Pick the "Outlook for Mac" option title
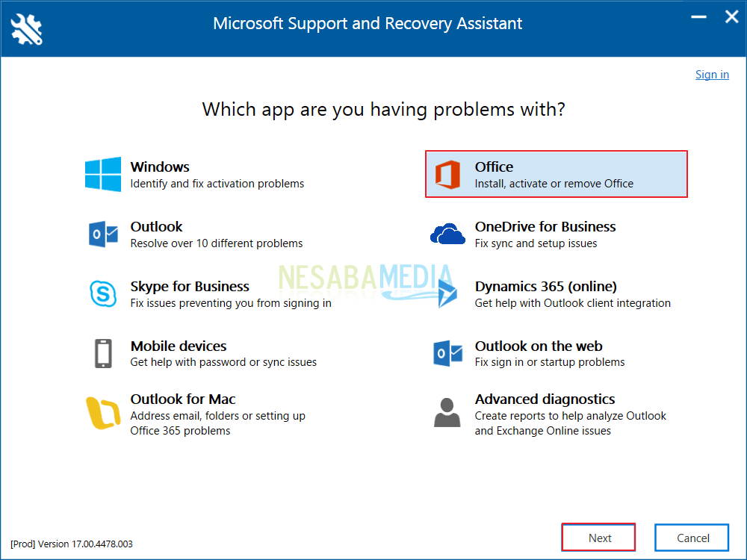747x560 pixels. click(x=183, y=399)
